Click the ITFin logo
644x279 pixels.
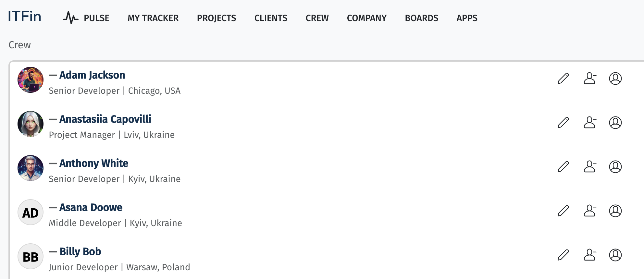(x=25, y=16)
